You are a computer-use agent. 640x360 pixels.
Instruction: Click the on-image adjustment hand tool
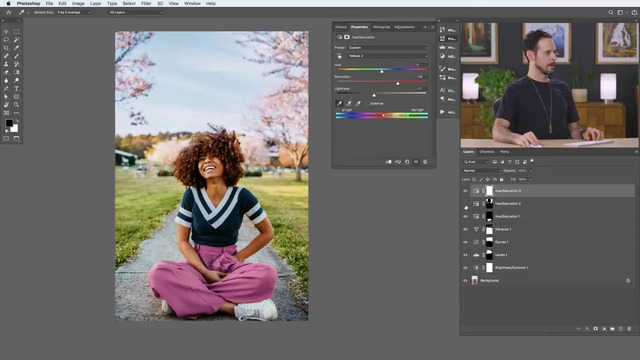click(x=339, y=56)
